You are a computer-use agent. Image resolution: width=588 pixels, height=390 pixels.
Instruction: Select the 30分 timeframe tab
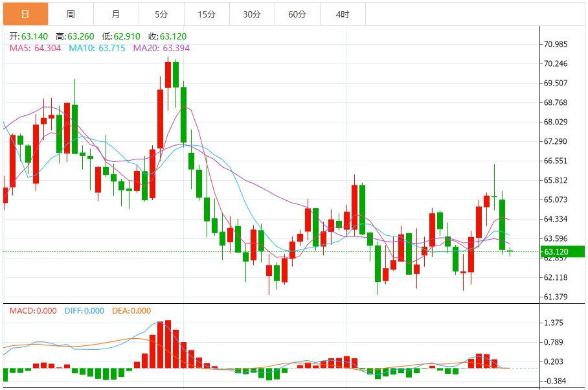pyautogui.click(x=252, y=14)
